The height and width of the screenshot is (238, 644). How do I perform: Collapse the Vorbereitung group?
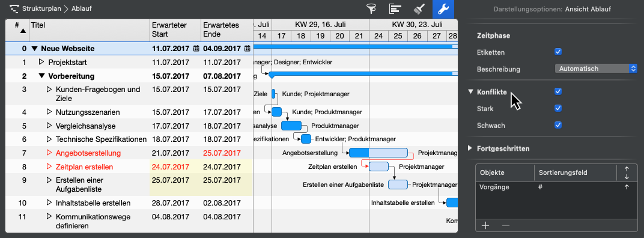click(41, 76)
